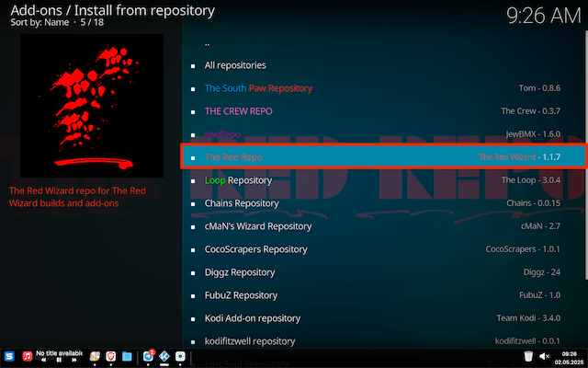Open Telegram with the notification badge
The image size is (588, 368).
[149, 356]
